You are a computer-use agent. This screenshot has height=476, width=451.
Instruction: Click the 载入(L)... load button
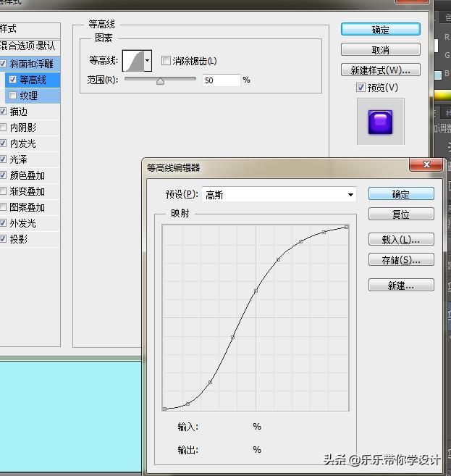point(401,240)
